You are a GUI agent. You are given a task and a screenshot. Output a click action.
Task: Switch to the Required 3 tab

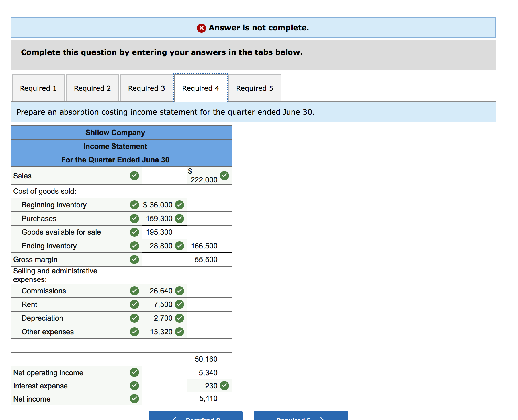point(147,88)
